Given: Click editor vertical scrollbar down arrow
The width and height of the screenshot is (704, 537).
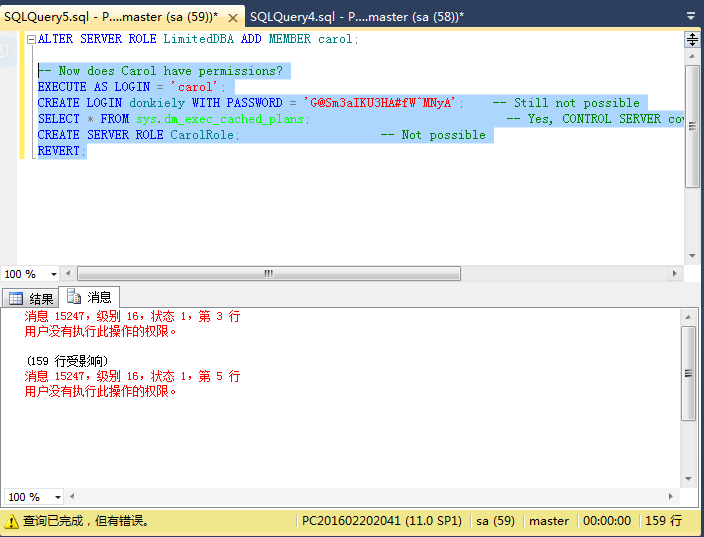Looking at the screenshot, I should [692, 255].
